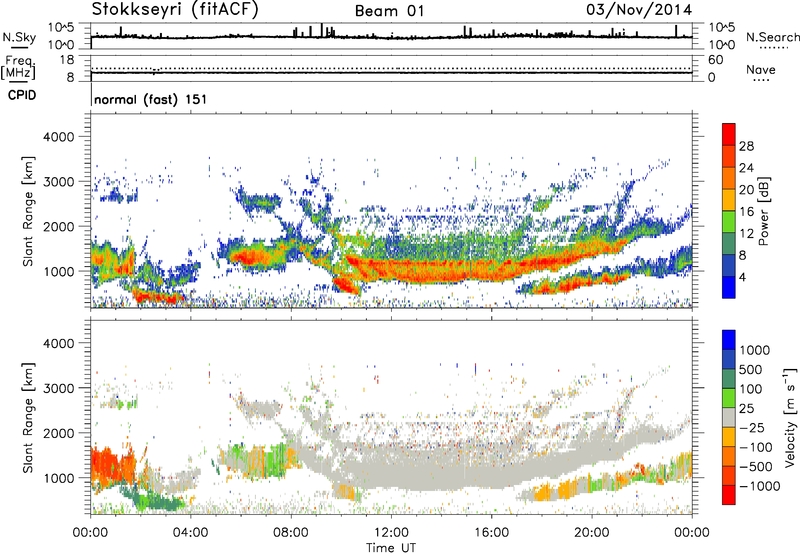This screenshot has height=554, width=800.
Task: Click power panel Slant Range [km] label
Action: (28, 211)
